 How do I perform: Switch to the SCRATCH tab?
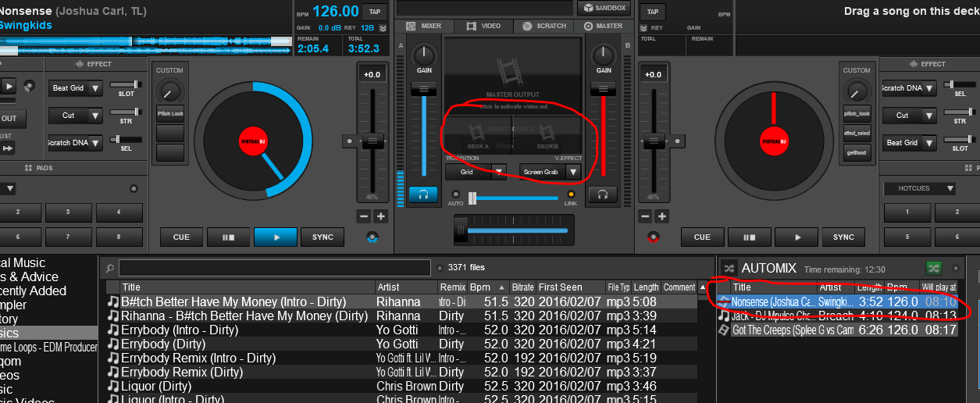(544, 26)
